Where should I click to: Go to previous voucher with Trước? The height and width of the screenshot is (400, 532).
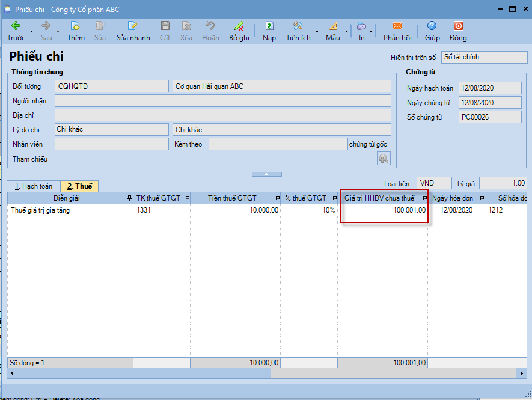click(x=16, y=31)
